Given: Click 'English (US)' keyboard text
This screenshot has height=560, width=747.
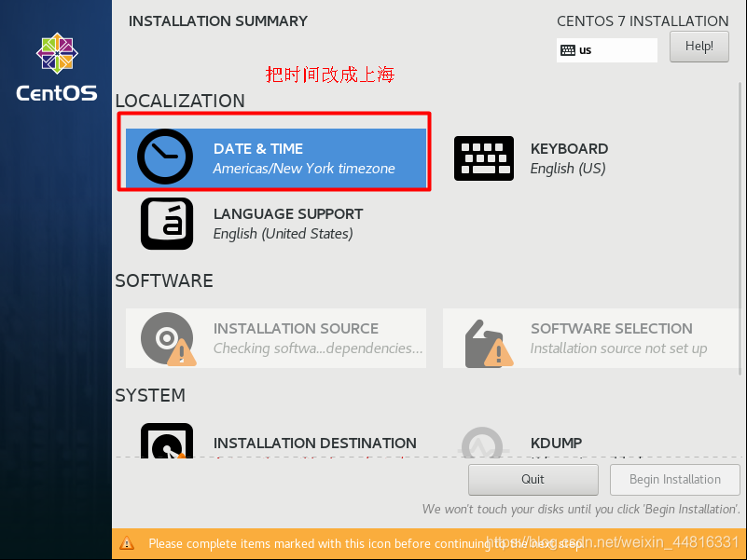Looking at the screenshot, I should (x=568, y=169).
